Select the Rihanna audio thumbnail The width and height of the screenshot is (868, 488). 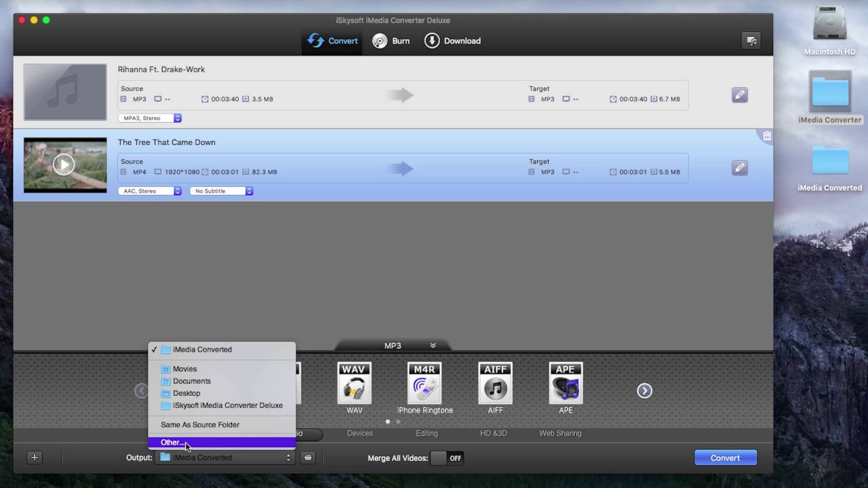point(65,92)
